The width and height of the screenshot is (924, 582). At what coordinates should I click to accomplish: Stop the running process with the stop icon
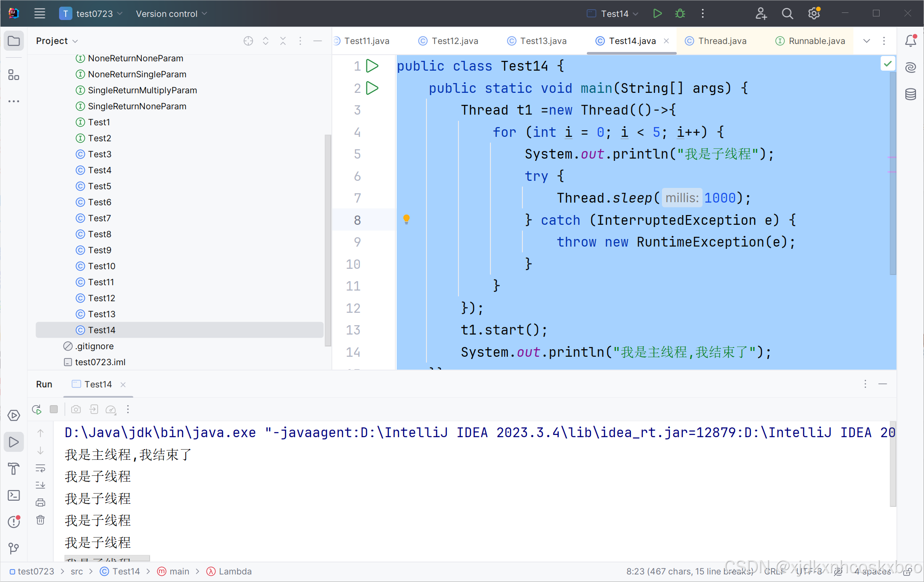pyautogui.click(x=54, y=409)
